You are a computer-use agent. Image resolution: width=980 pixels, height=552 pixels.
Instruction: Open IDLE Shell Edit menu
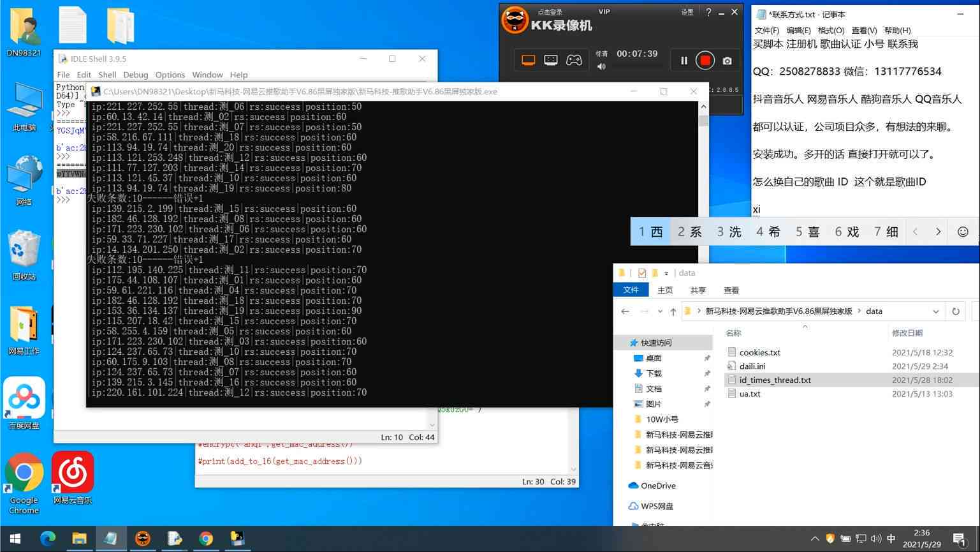(x=84, y=75)
